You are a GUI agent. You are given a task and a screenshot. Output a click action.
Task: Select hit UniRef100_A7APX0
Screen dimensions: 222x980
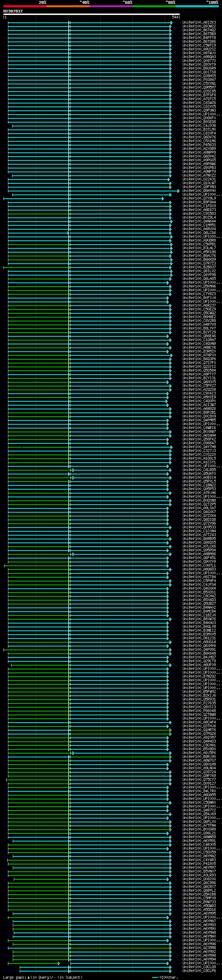pyautogui.click(x=199, y=355)
